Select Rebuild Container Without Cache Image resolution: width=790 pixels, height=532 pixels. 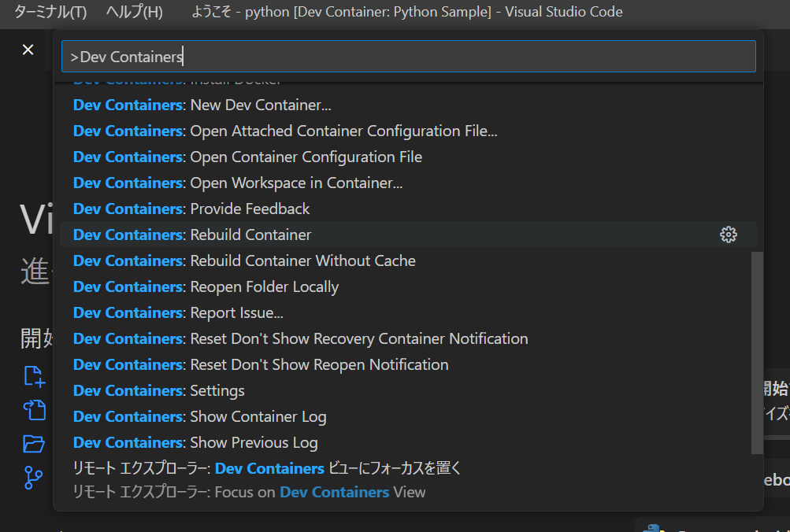click(408, 260)
